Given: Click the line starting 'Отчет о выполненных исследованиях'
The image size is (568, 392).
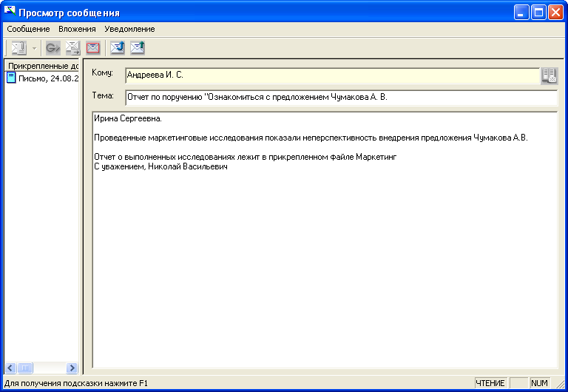Looking at the screenshot, I should pyautogui.click(x=246, y=157).
